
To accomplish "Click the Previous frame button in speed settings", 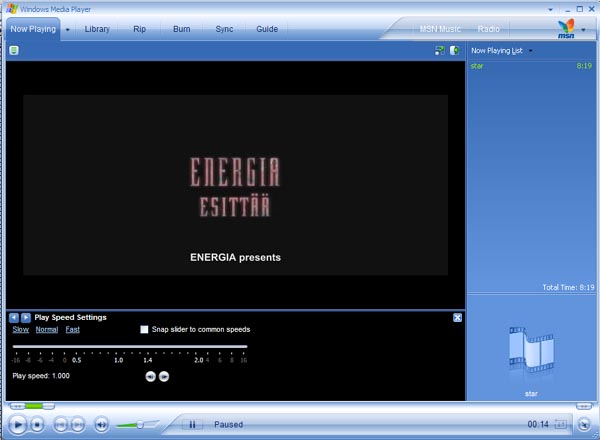I will [x=150, y=376].
